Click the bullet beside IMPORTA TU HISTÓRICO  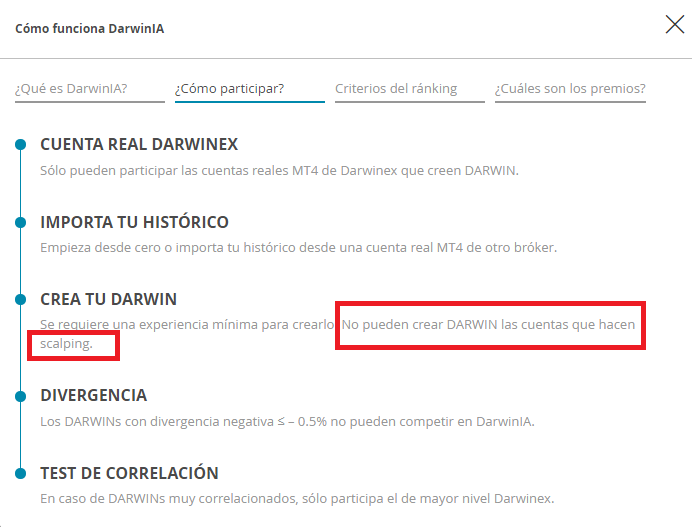point(20,222)
